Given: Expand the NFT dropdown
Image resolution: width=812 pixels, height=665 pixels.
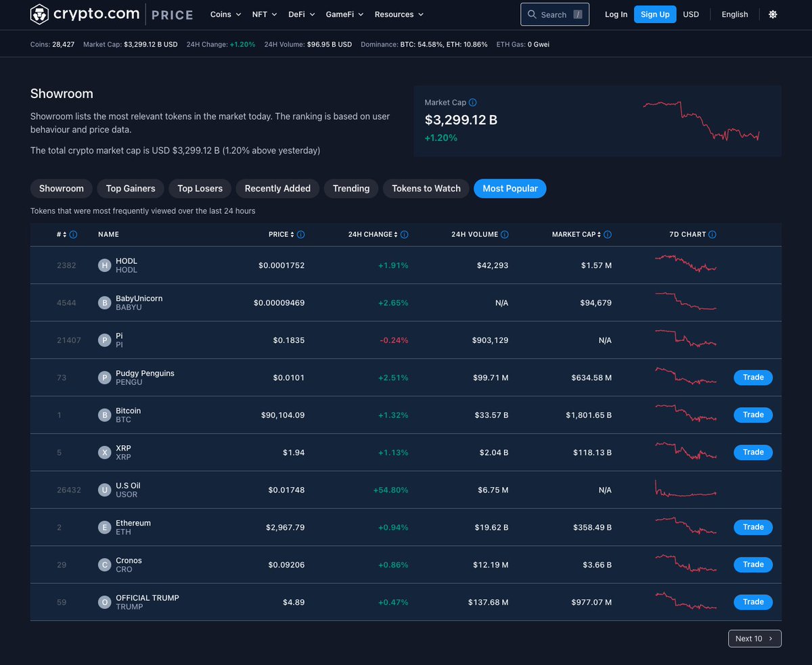Looking at the screenshot, I should (264, 14).
